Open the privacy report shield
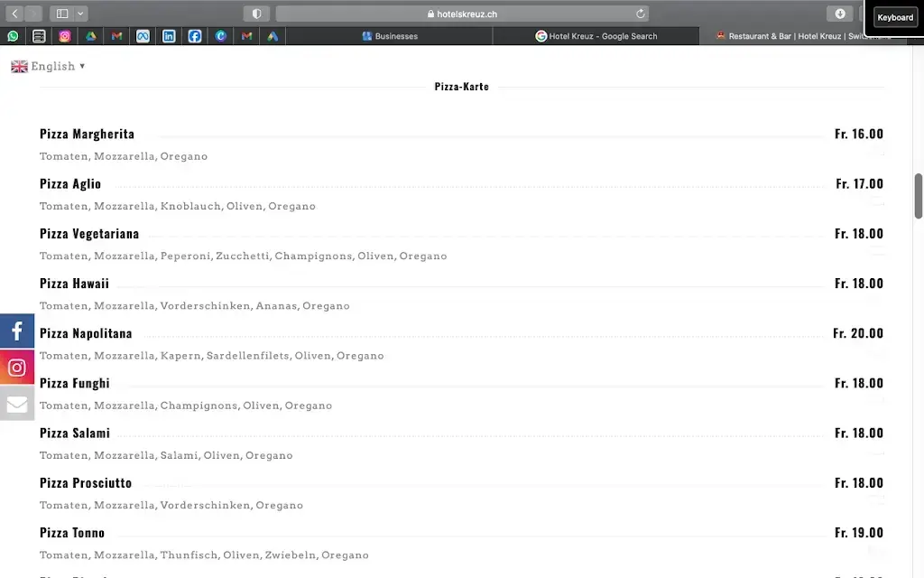The image size is (924, 578). pyautogui.click(x=256, y=14)
